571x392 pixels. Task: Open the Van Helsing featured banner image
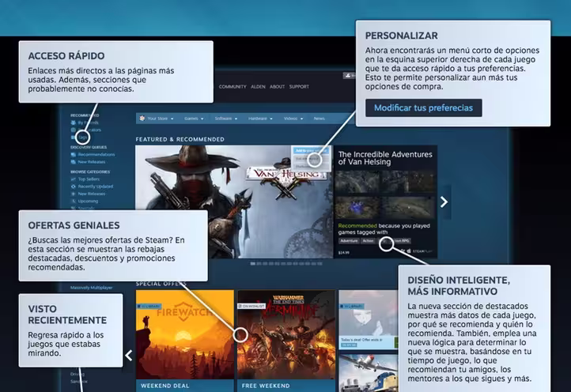234,202
